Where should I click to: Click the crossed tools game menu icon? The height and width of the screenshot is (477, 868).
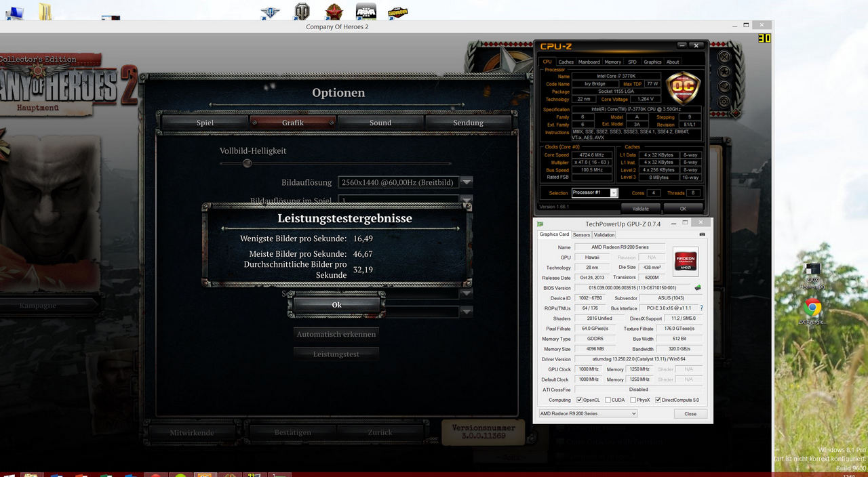click(x=724, y=56)
